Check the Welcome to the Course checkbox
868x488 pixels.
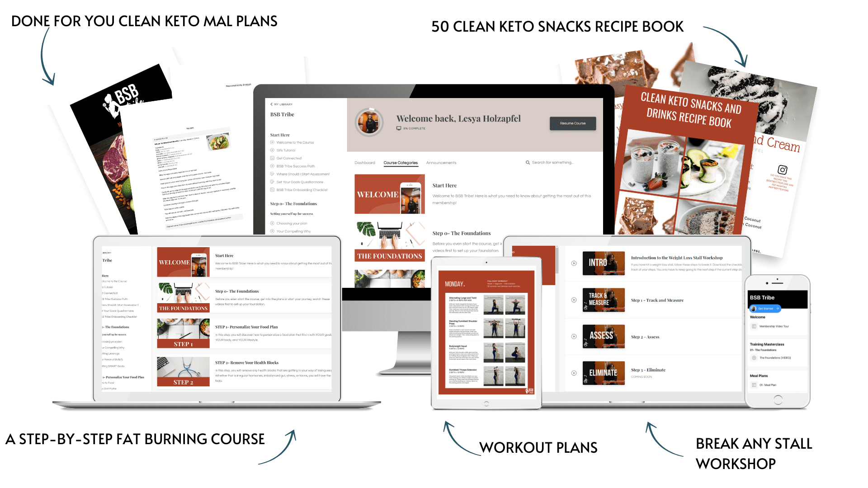[x=273, y=142]
